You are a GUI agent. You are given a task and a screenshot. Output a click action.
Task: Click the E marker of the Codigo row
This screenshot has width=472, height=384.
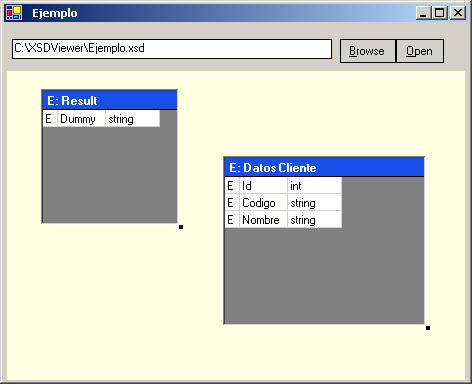coord(232,203)
